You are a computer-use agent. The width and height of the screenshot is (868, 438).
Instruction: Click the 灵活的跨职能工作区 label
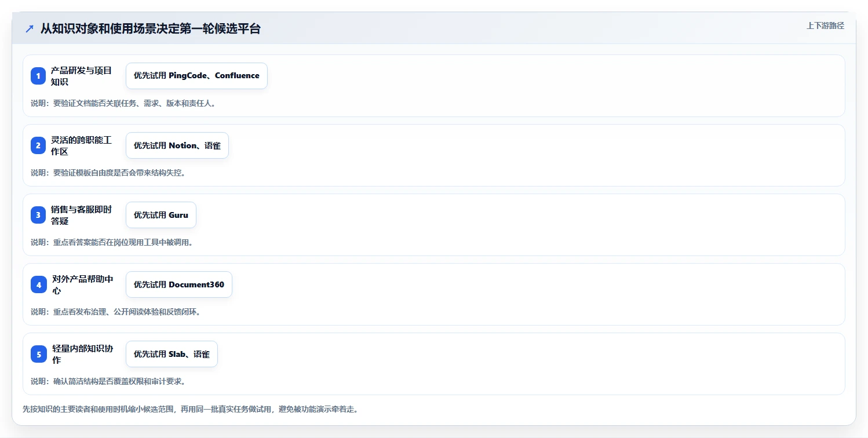point(81,145)
